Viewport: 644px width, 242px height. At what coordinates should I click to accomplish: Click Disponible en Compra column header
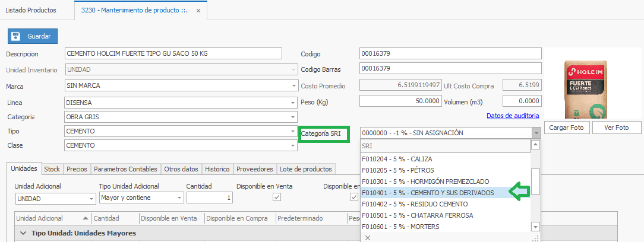pyautogui.click(x=240, y=218)
